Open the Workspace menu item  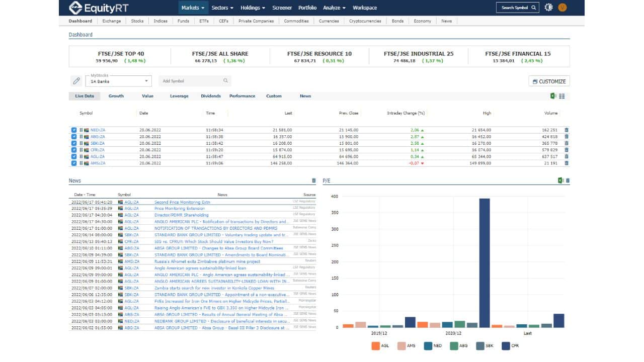tap(365, 8)
